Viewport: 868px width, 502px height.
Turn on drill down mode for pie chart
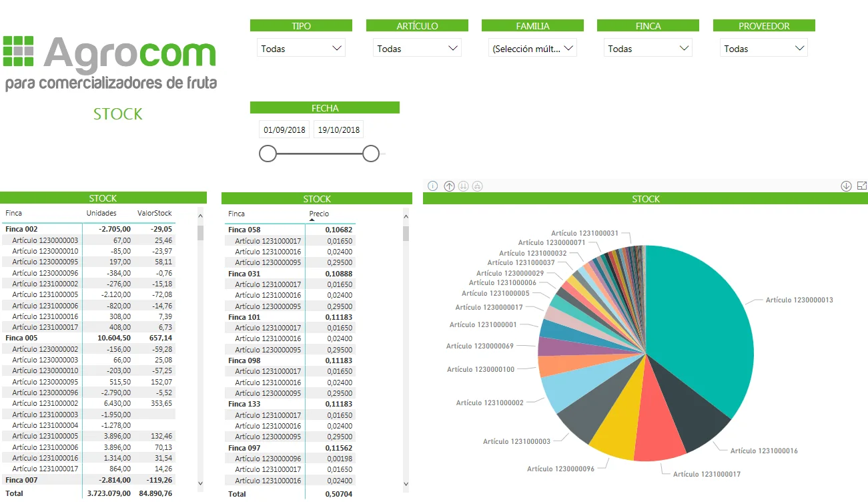[x=846, y=186]
